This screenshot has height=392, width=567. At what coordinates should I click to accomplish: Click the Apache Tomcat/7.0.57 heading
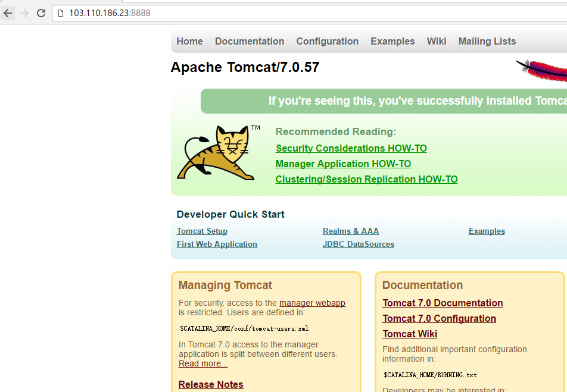tap(245, 67)
